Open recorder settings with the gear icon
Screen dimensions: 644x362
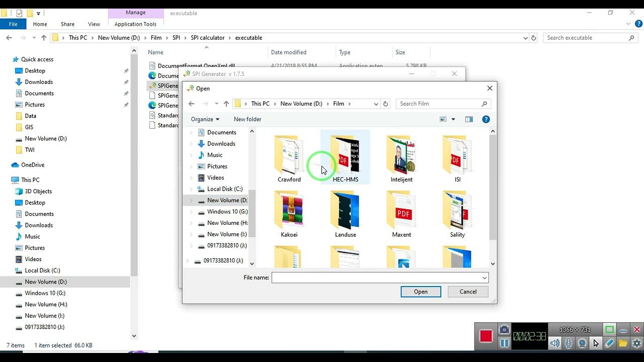coord(636,343)
